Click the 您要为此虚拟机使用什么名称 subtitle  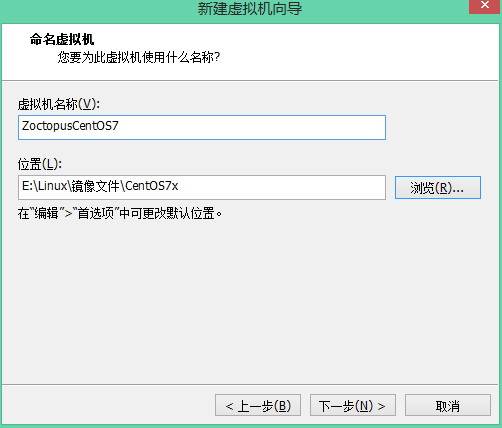tap(139, 57)
